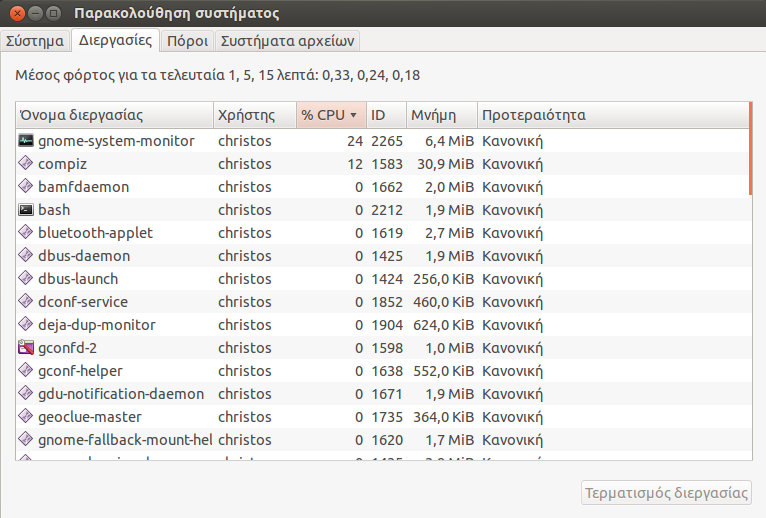
Task: Select the bluetooth-applet process name
Action: [x=95, y=233]
